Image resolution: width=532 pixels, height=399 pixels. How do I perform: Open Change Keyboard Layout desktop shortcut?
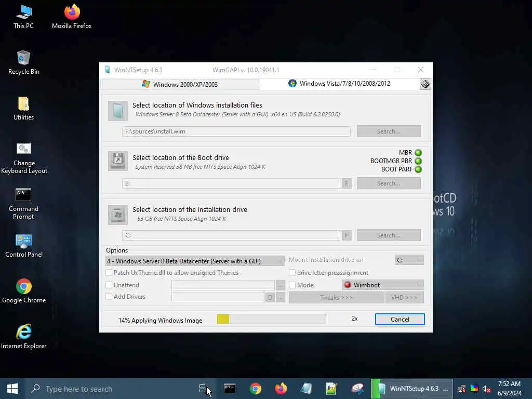[24, 158]
